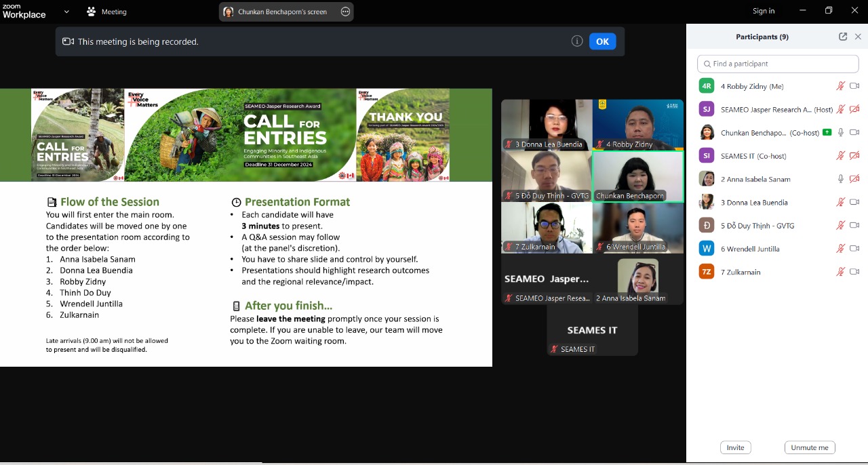Click the disabled camera icon for Anna Isabela Sanam

coord(854,179)
